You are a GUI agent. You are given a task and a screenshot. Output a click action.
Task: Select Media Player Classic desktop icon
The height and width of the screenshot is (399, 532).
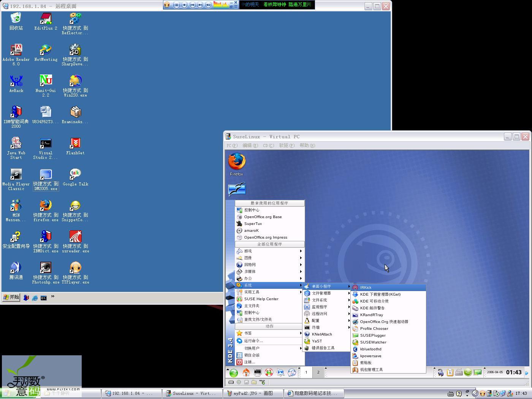16,179
